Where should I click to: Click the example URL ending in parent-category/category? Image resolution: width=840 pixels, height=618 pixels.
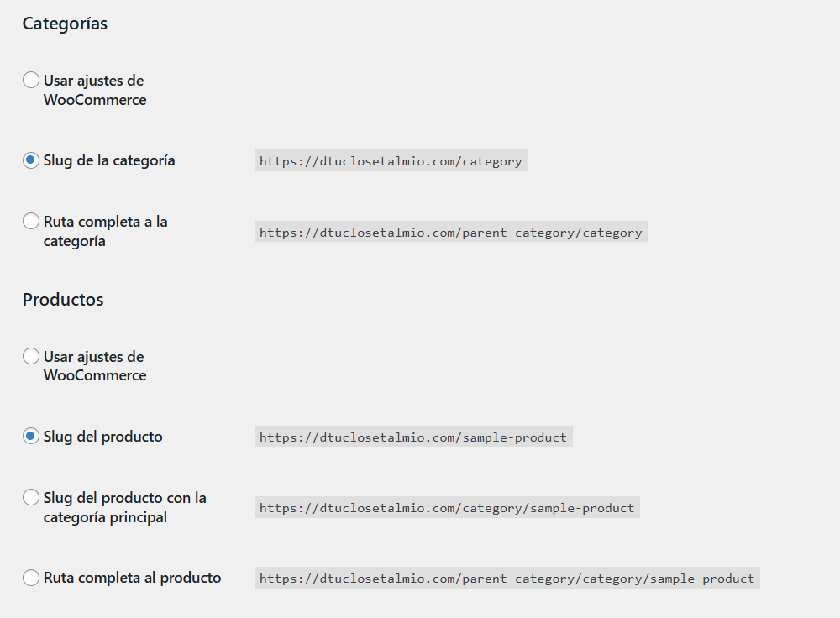pyautogui.click(x=450, y=233)
